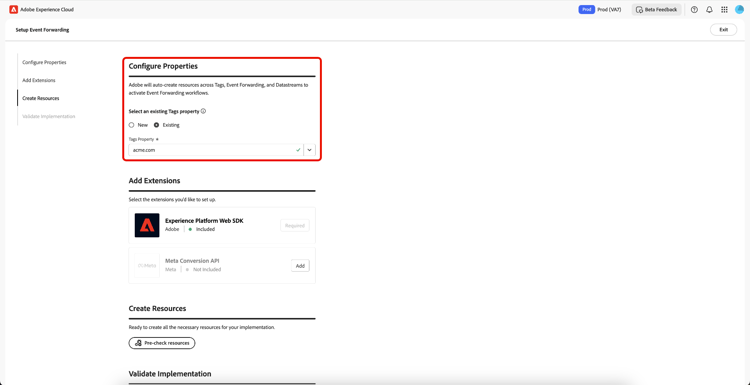Open Beta Feedback
Image resolution: width=750 pixels, height=385 pixels.
pyautogui.click(x=656, y=10)
